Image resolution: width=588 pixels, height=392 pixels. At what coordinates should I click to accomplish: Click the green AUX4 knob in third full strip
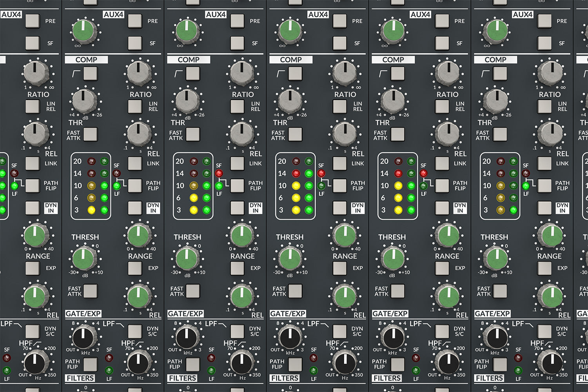[x=290, y=31]
